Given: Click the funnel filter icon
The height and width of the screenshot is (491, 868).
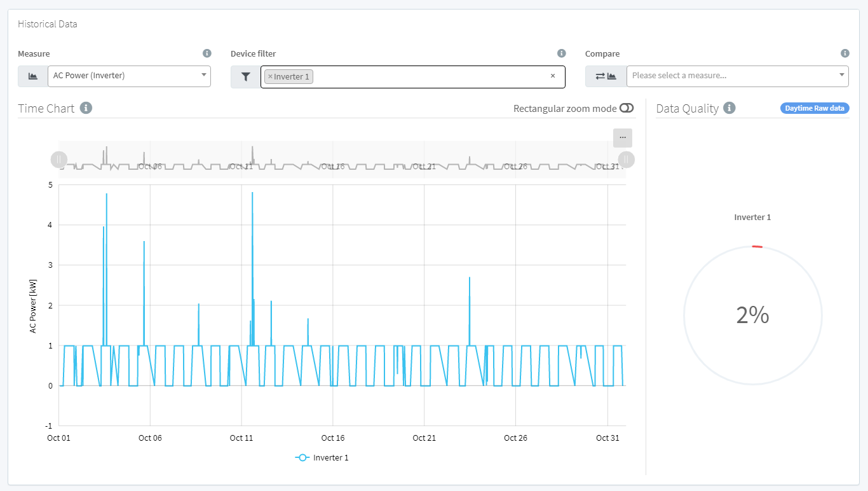Looking at the screenshot, I should coord(245,76).
